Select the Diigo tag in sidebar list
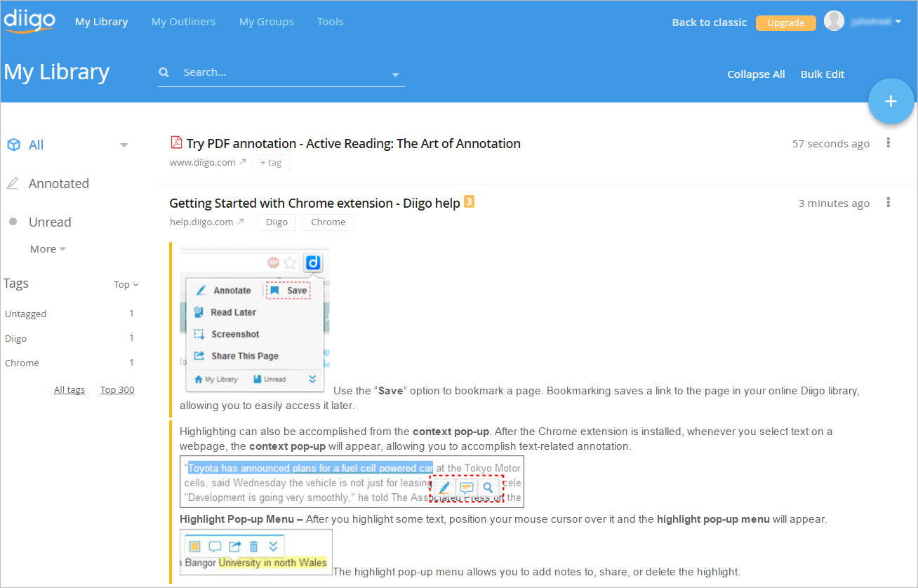The image size is (918, 588). (x=69, y=338)
